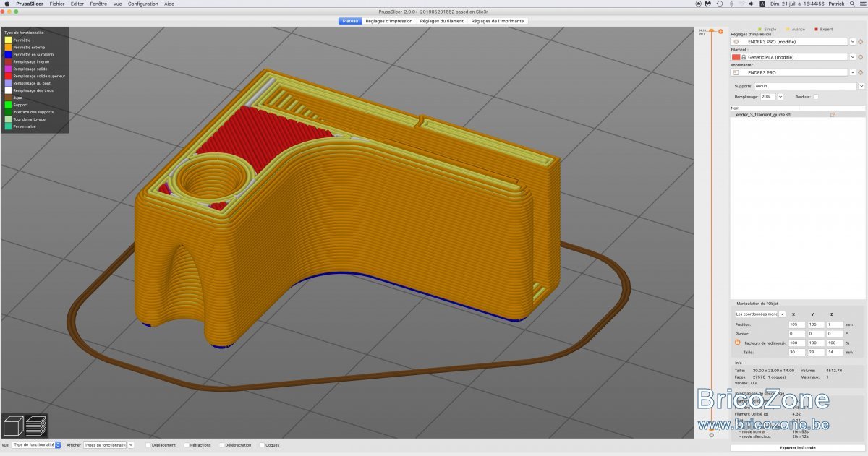Click the Position Z input field
The width and height of the screenshot is (868, 456).
pos(835,324)
